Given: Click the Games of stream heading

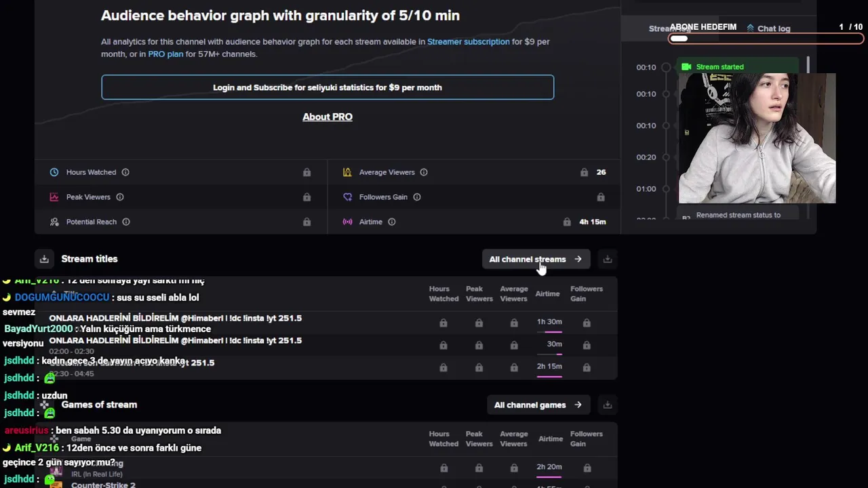Looking at the screenshot, I should pyautogui.click(x=99, y=405).
